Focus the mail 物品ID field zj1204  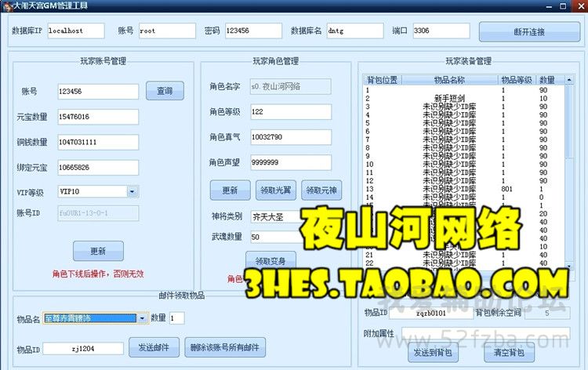83,349
